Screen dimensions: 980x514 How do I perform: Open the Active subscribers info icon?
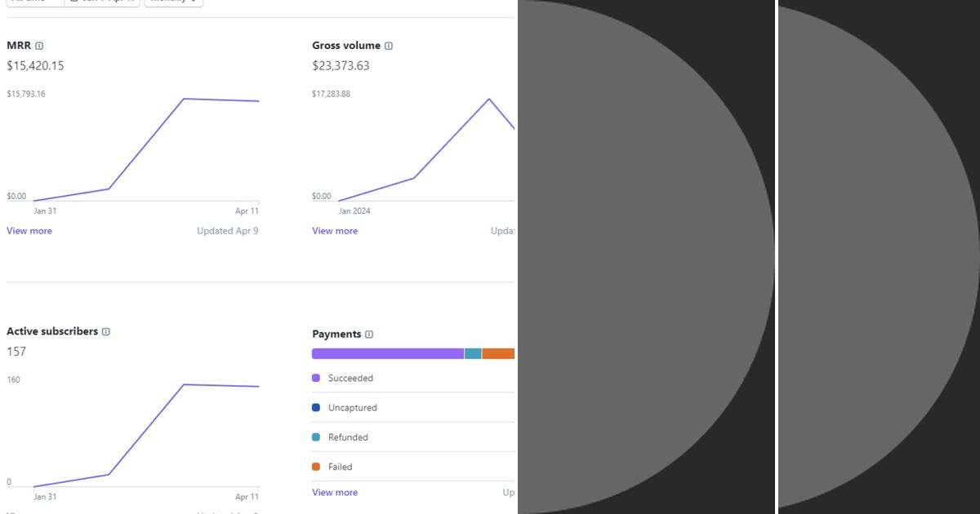point(106,331)
